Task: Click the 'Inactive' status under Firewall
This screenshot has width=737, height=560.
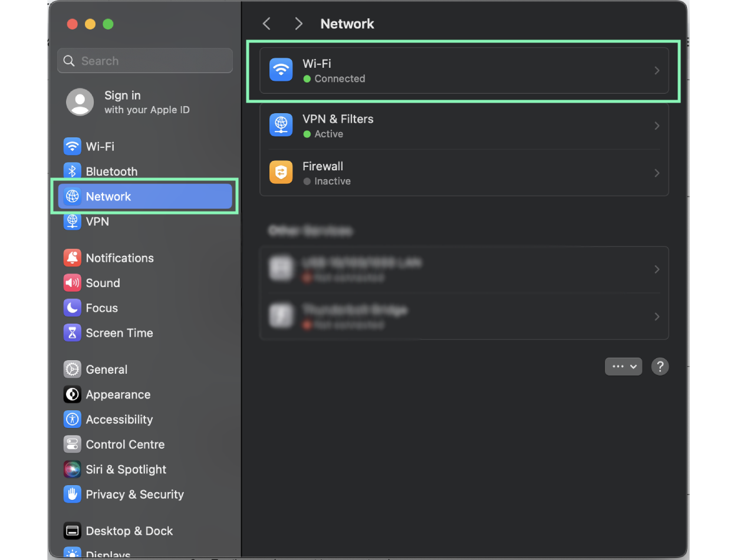Action: (333, 181)
